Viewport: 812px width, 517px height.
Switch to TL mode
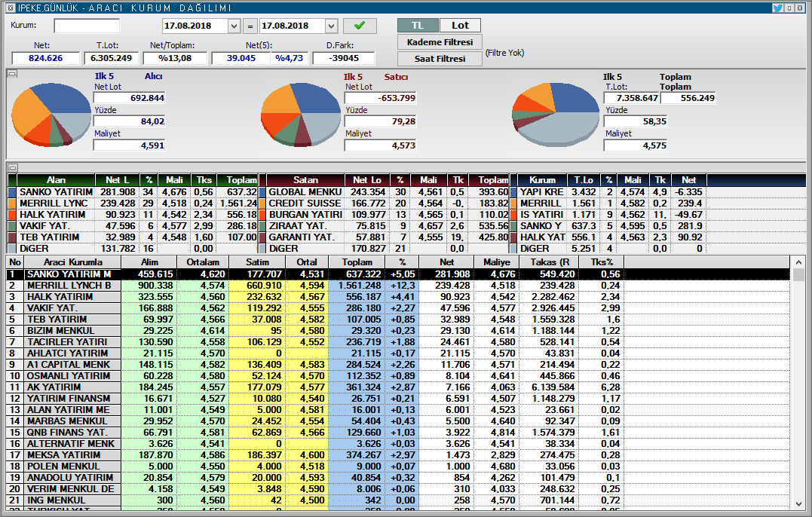click(x=418, y=26)
